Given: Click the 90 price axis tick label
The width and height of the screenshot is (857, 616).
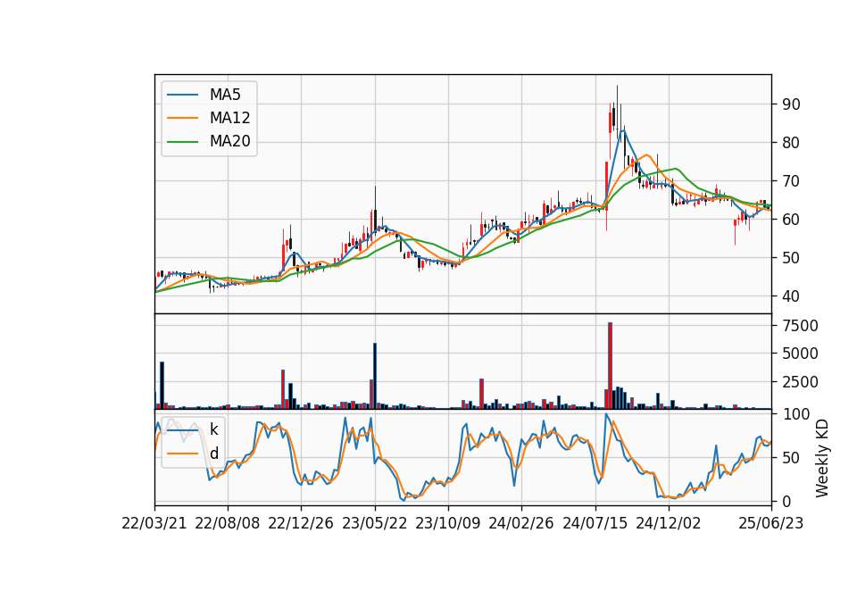Looking at the screenshot, I should pyautogui.click(x=791, y=104).
